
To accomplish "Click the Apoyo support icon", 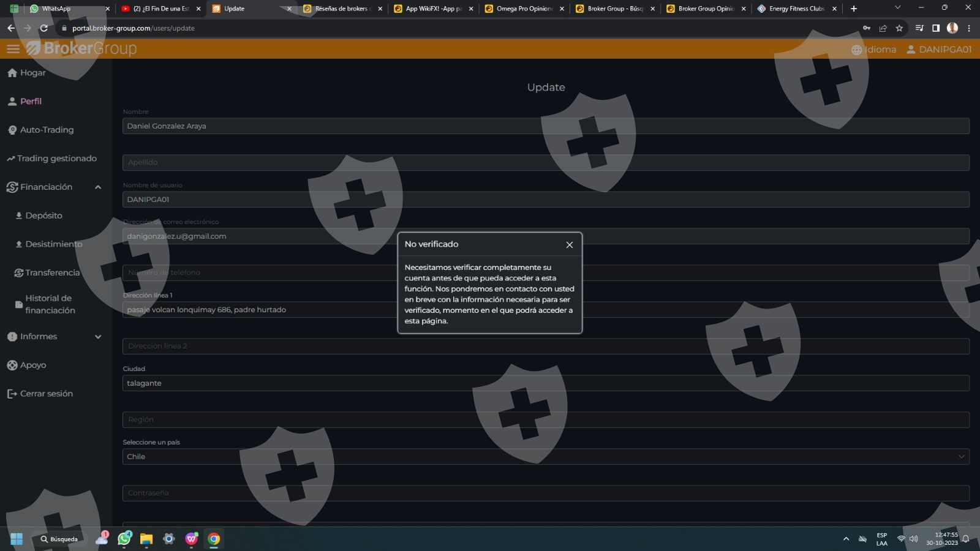I will 12,365.
